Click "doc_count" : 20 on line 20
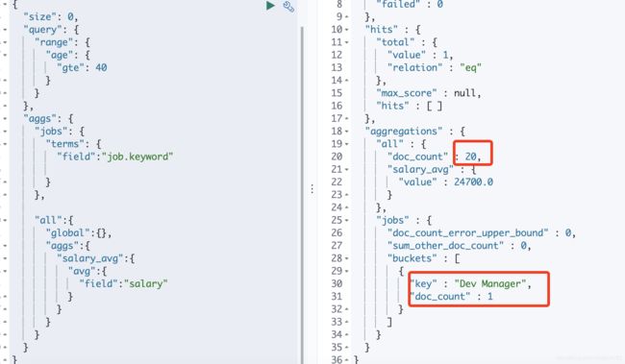625x364 pixels. [435, 157]
